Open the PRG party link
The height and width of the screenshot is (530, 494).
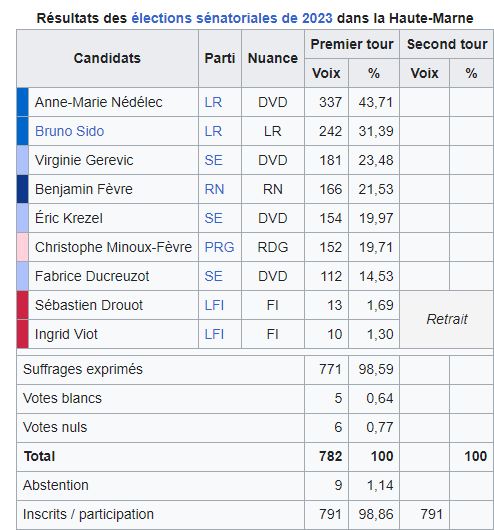click(x=219, y=247)
